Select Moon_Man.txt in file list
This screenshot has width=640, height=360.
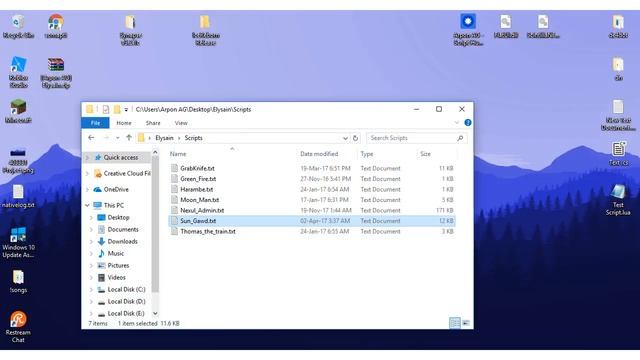tap(312, 200)
